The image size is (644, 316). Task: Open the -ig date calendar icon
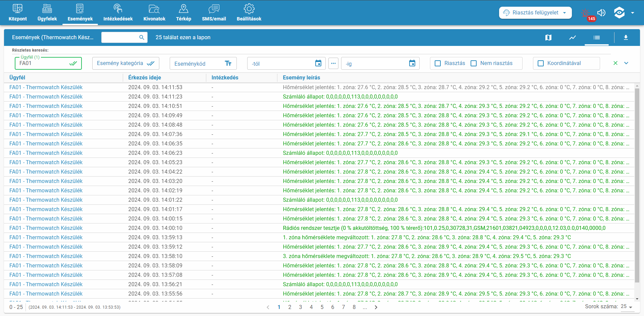point(412,63)
